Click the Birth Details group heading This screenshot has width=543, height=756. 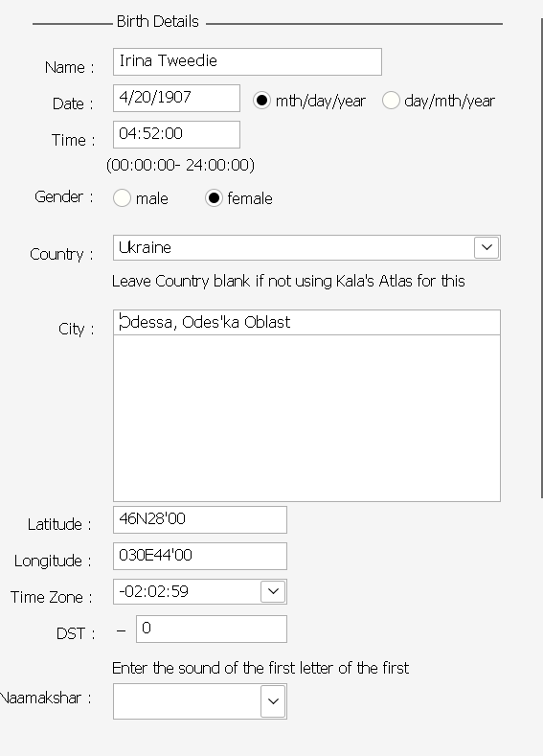(158, 21)
